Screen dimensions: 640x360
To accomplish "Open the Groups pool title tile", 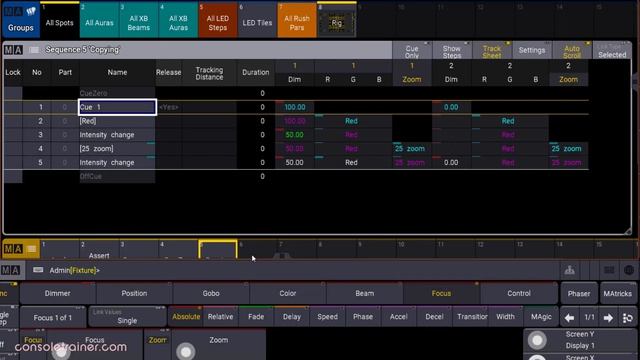I will point(20,20).
